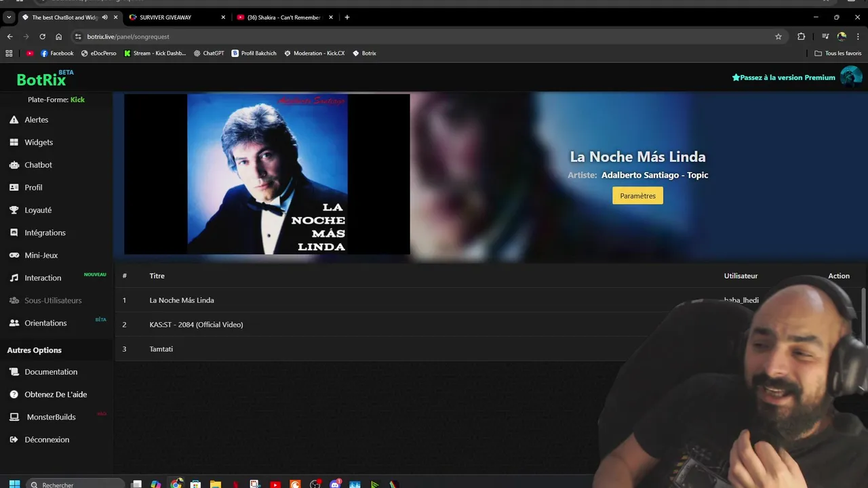Open the Botrix bookmark
Image resolution: width=868 pixels, height=488 pixels.
(364, 53)
